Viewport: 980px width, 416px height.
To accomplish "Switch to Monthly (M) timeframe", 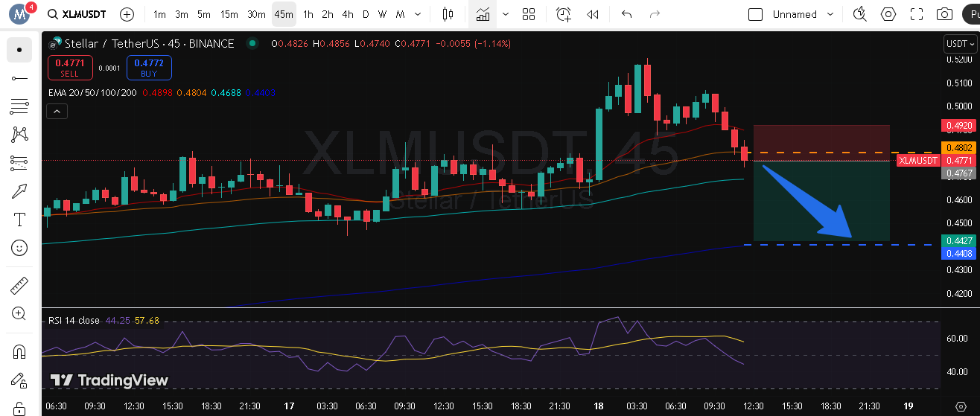I will 401,14.
